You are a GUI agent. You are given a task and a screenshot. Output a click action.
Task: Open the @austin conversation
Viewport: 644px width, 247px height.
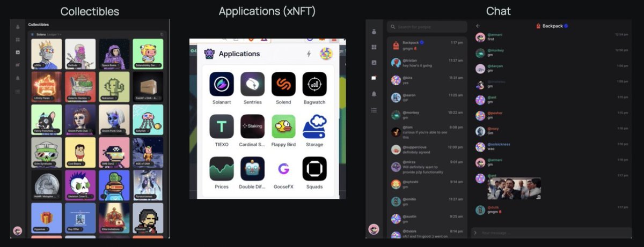point(427,219)
